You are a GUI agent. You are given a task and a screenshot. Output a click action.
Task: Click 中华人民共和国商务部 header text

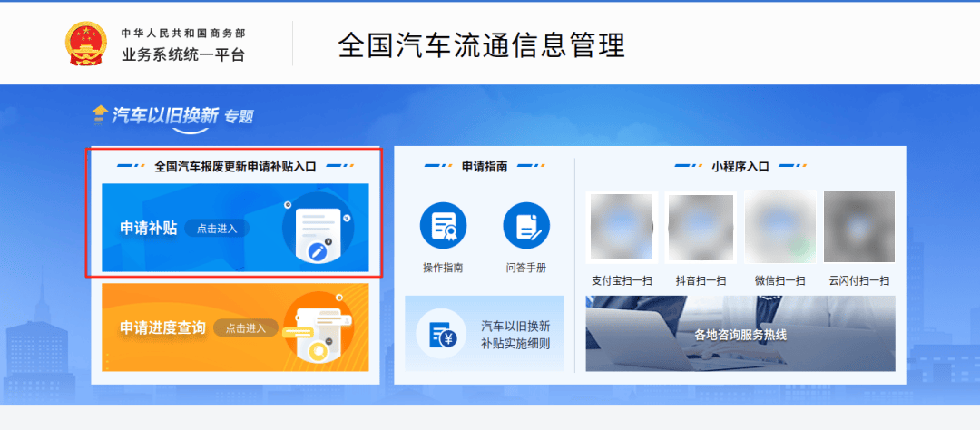pyautogui.click(x=183, y=32)
